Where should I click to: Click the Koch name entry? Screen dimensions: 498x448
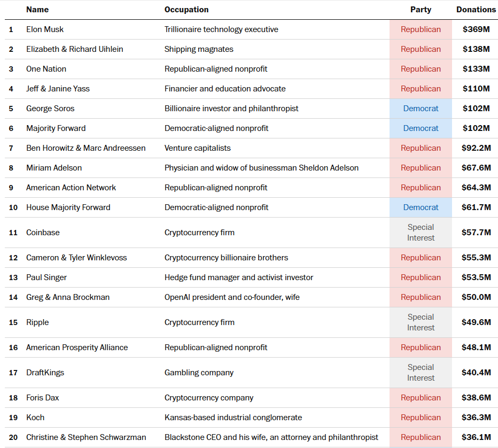(35, 417)
